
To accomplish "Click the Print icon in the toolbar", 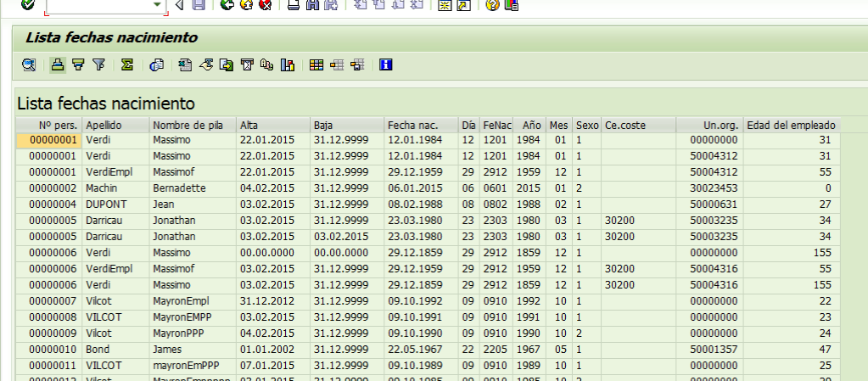I will coord(293,5).
